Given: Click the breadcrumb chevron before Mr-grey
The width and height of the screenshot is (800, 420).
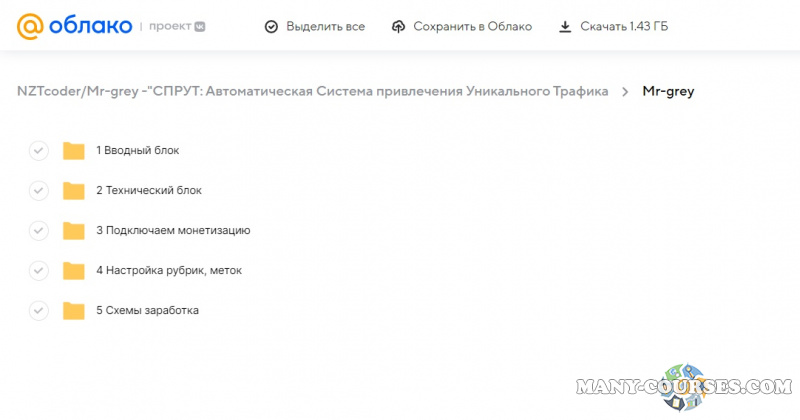Looking at the screenshot, I should (x=625, y=92).
